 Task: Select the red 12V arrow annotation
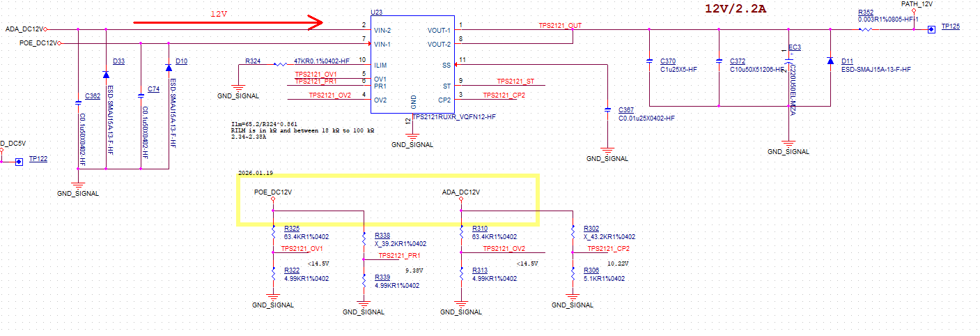click(228, 23)
